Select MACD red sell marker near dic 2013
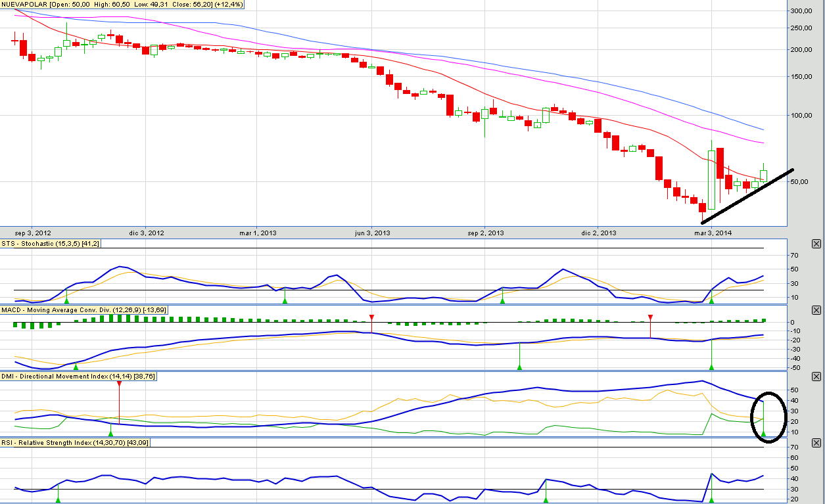 click(650, 318)
